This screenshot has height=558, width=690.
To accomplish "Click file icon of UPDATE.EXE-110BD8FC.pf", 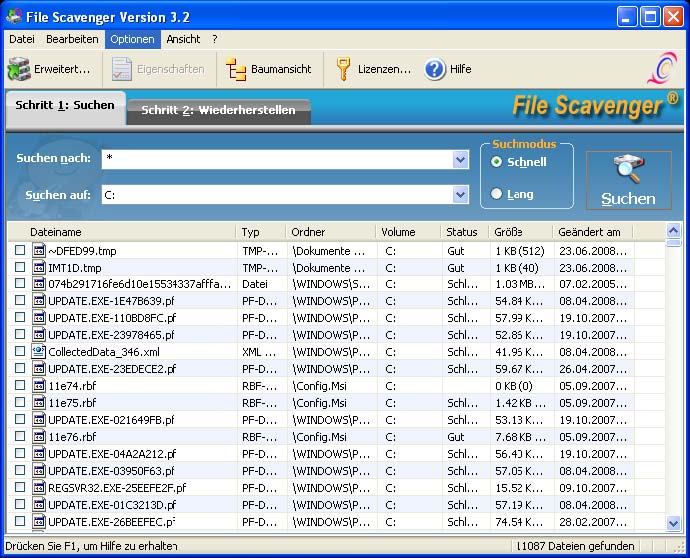I will coord(39,317).
